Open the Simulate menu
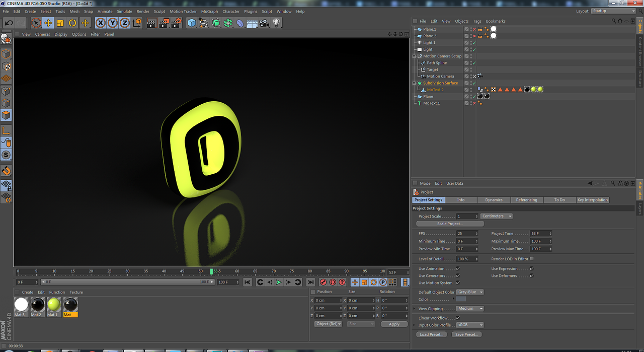Image resolution: width=644 pixels, height=352 pixels. (124, 11)
